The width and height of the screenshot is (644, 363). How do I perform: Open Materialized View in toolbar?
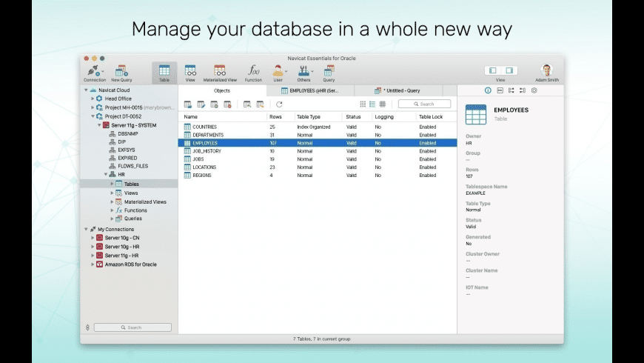coord(220,73)
